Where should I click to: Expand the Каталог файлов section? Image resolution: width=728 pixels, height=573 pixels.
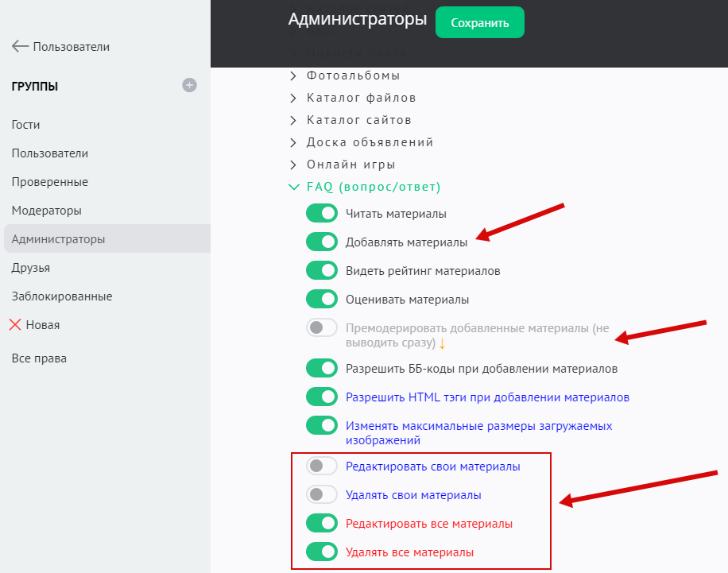coord(293,98)
